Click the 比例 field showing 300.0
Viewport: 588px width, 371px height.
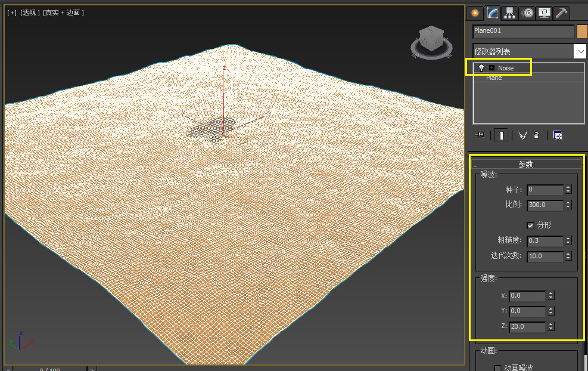[x=545, y=205]
